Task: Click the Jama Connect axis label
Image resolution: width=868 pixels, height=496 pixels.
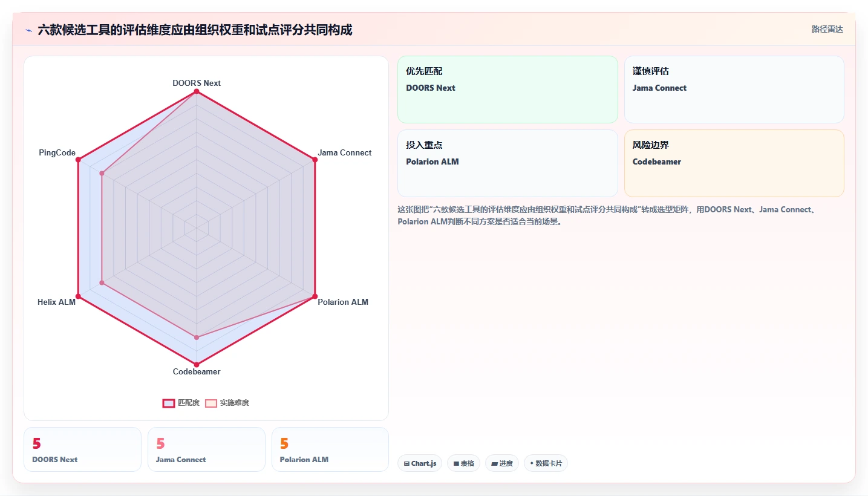Action: [345, 152]
